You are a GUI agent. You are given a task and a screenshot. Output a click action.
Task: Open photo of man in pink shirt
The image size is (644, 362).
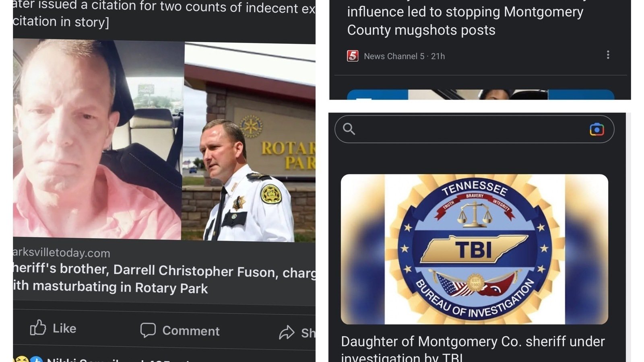[99, 140]
